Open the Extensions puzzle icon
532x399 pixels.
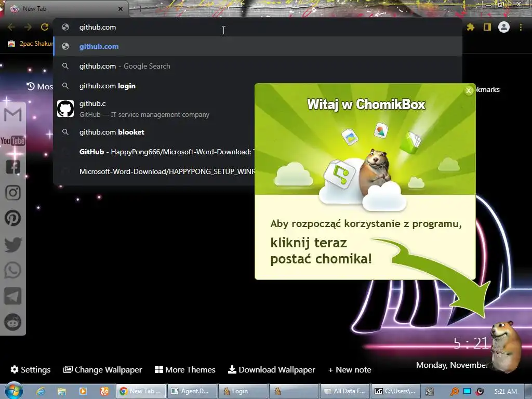click(470, 27)
